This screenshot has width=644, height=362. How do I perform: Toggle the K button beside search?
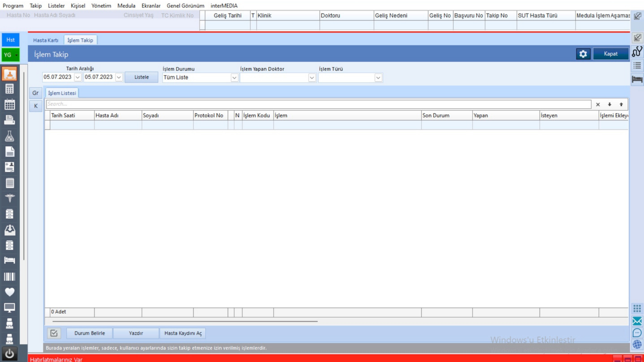coord(36,106)
